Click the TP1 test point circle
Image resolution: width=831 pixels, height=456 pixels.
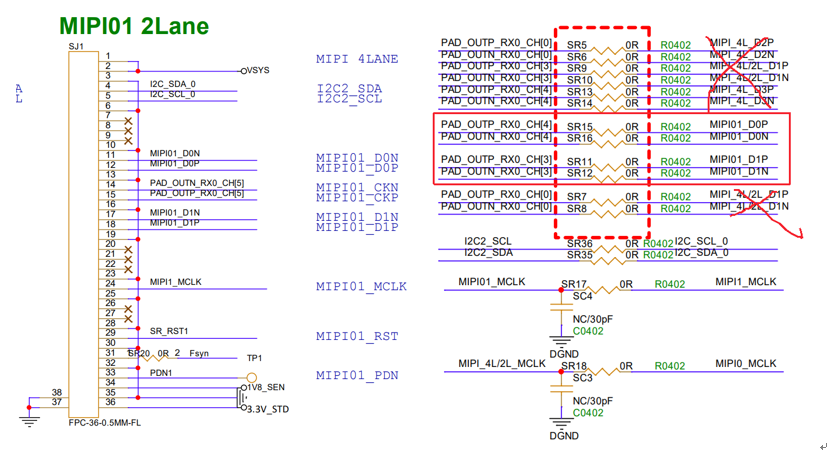[252, 378]
